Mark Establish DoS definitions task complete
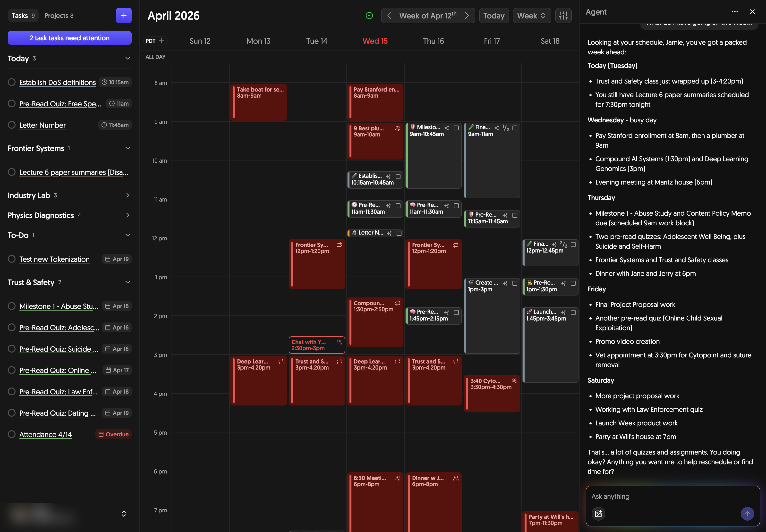 pos(12,82)
